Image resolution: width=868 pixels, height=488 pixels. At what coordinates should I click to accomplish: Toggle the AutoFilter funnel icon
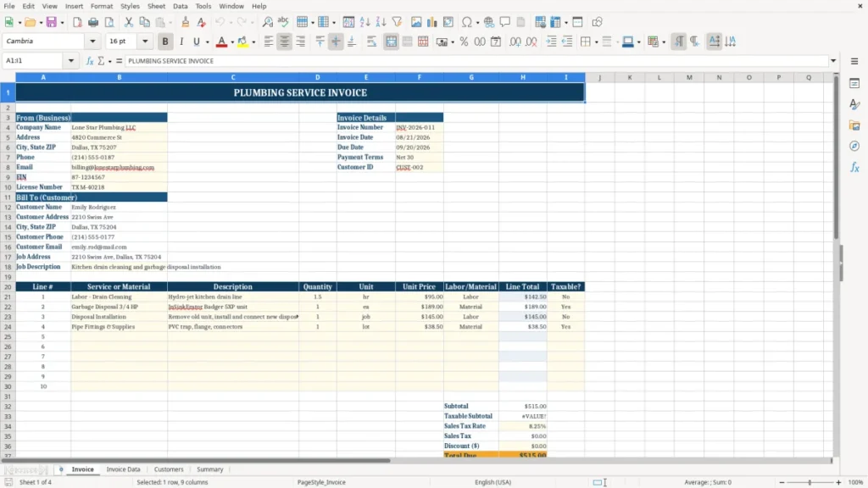tap(397, 22)
